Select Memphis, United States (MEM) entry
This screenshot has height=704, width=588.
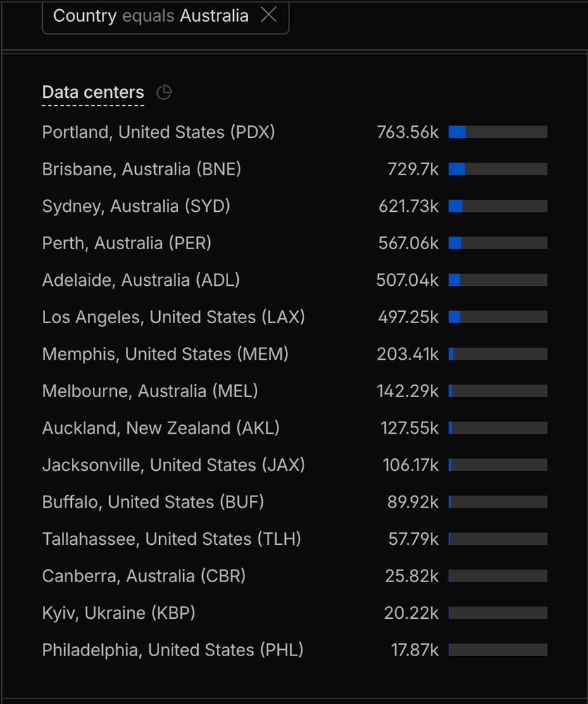(x=294, y=354)
